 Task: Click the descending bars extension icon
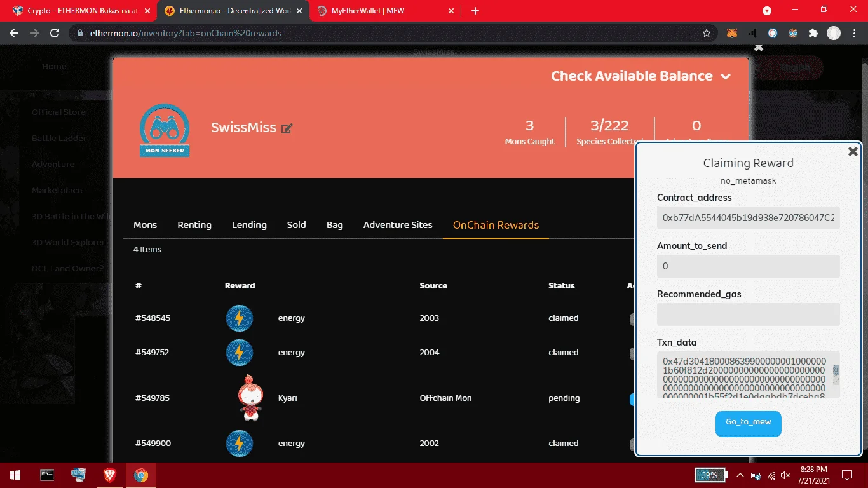coord(752,33)
